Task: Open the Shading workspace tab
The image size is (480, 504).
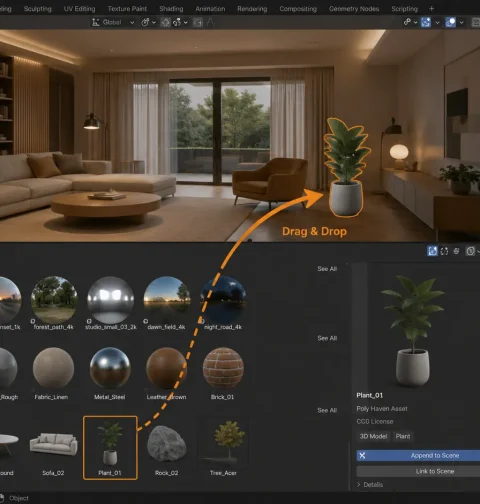Action: [171, 9]
